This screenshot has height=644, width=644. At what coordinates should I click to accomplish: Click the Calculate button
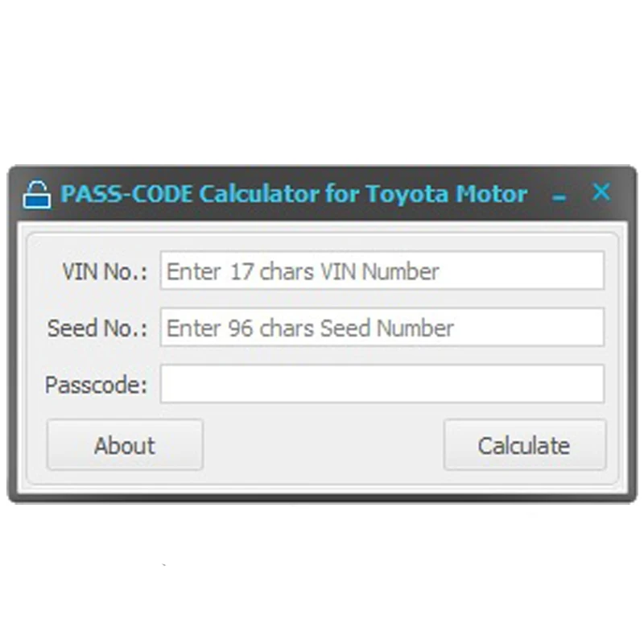(x=524, y=445)
